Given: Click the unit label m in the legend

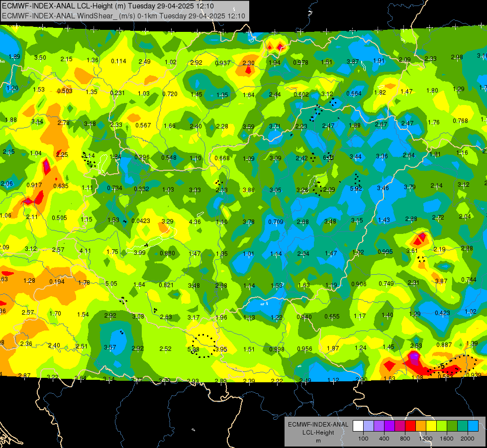Looking at the screenshot, I should (x=318, y=441).
